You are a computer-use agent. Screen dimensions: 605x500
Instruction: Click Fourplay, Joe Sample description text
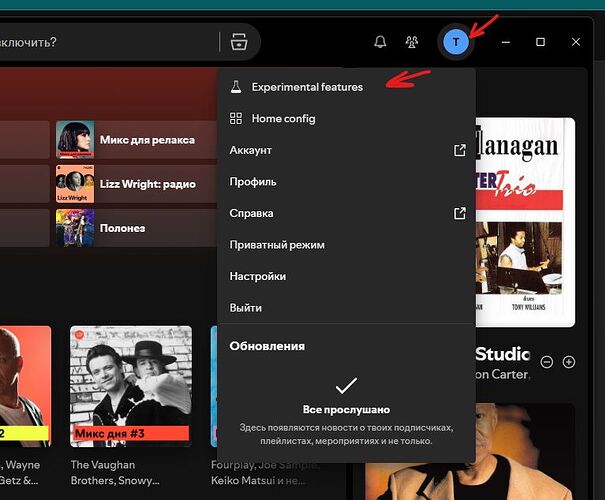pos(265,473)
